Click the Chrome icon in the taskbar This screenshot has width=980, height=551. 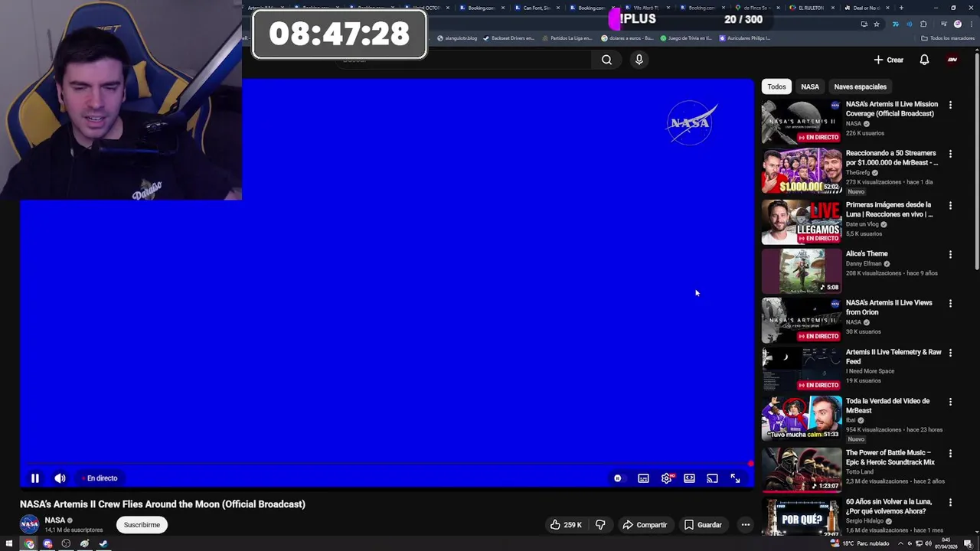tap(29, 544)
